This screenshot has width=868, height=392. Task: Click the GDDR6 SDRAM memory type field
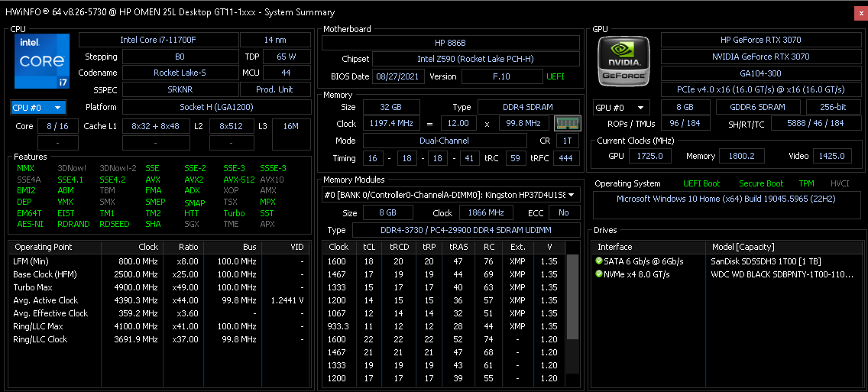pos(758,108)
